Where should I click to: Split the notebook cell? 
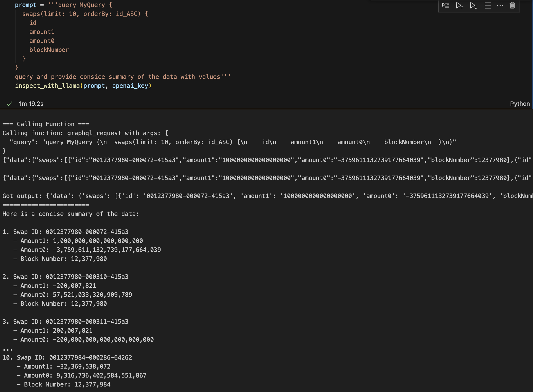pyautogui.click(x=488, y=5)
